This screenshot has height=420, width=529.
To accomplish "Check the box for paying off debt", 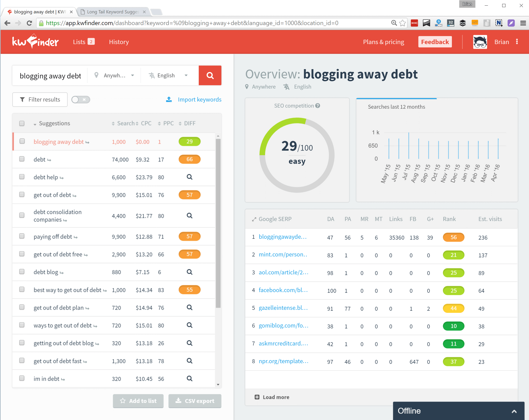I will pos(22,236).
